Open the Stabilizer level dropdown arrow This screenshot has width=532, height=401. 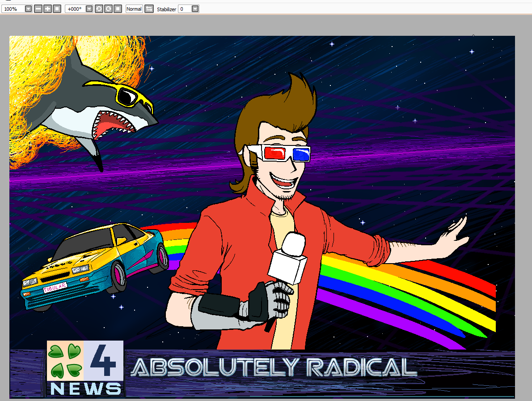[195, 9]
